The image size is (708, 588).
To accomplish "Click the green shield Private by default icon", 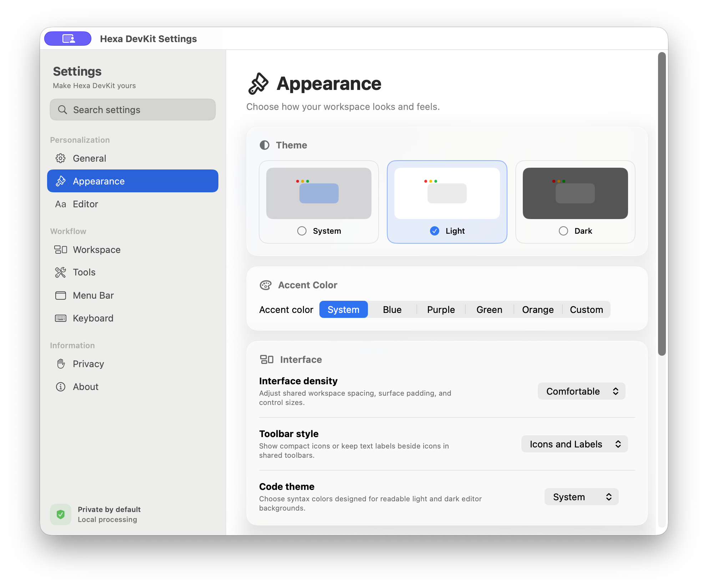I will pos(61,514).
